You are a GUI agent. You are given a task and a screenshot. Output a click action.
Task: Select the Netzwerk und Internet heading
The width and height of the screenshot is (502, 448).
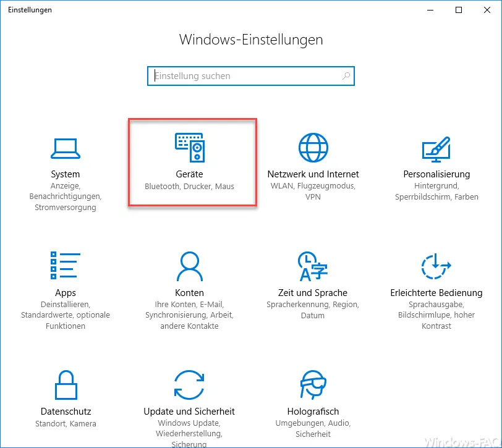point(313,174)
